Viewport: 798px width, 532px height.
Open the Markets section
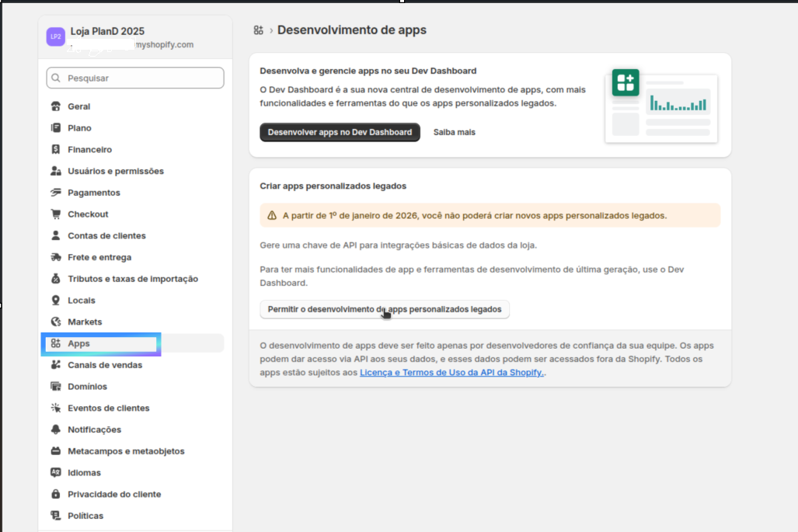135,322
